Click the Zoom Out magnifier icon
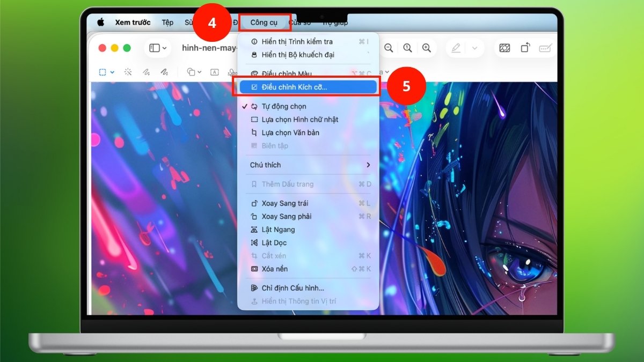Viewport: 644px width, 362px height. tap(388, 48)
